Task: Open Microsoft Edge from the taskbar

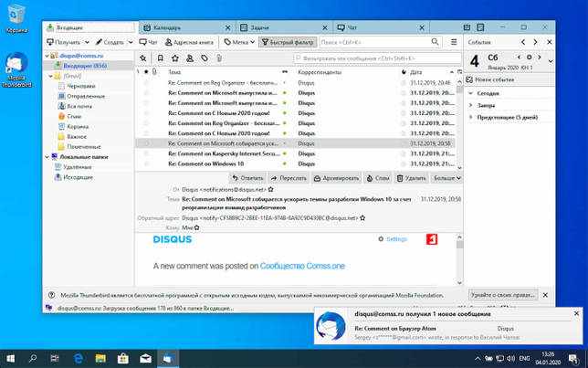Action: click(x=78, y=359)
